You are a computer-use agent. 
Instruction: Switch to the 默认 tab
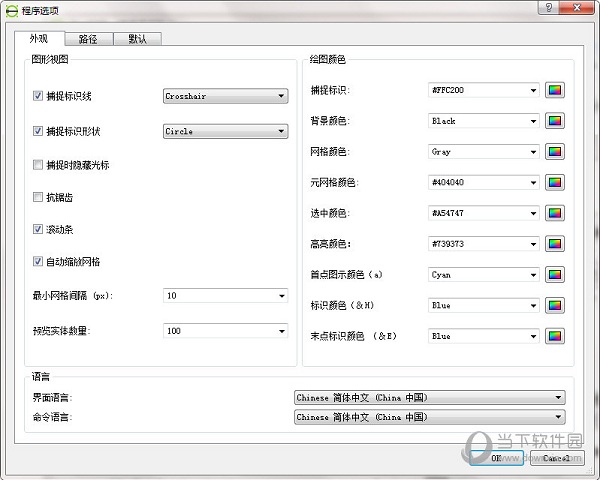pos(138,39)
